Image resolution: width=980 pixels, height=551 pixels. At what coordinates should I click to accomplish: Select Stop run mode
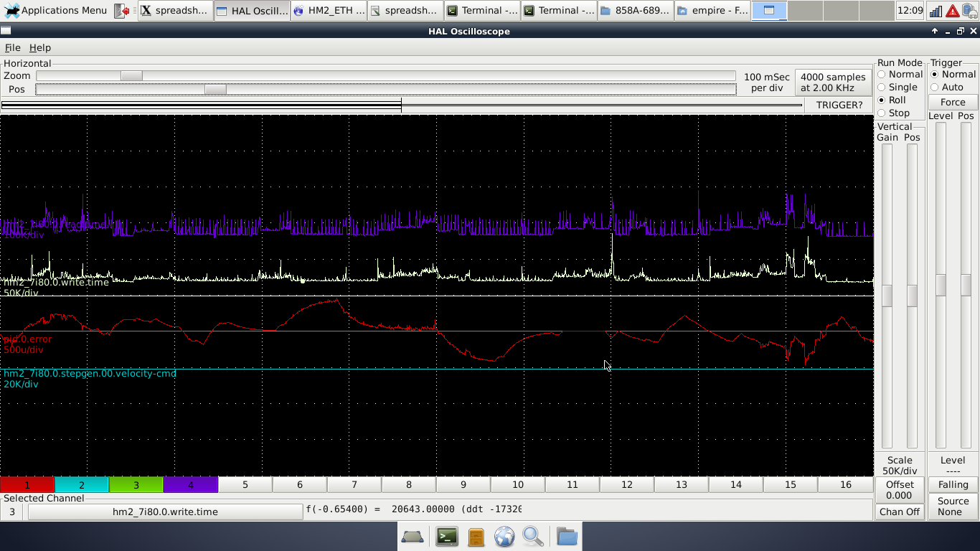893,113
